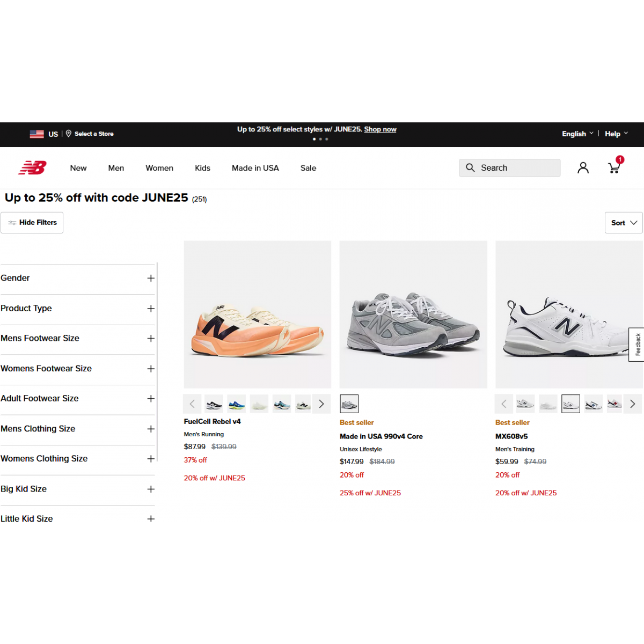Click the 'Unisex Lifestyle' category text

coord(361,449)
